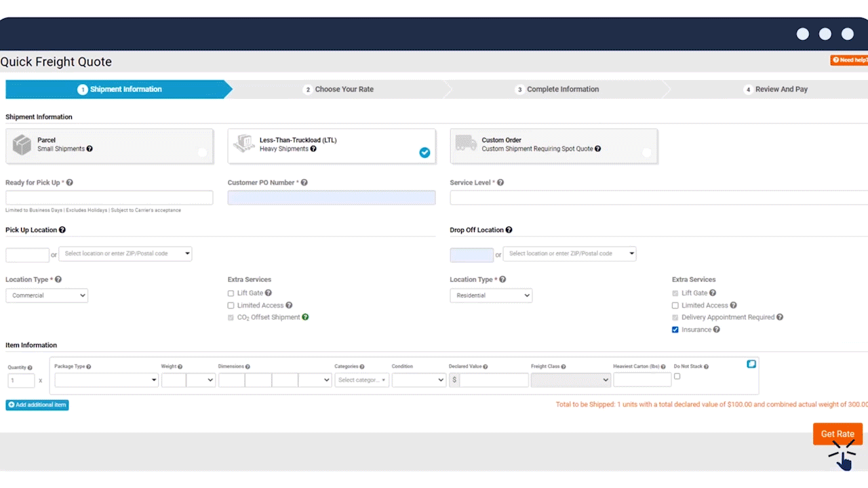Click the Need help? button
This screenshot has height=488, width=868.
849,60
